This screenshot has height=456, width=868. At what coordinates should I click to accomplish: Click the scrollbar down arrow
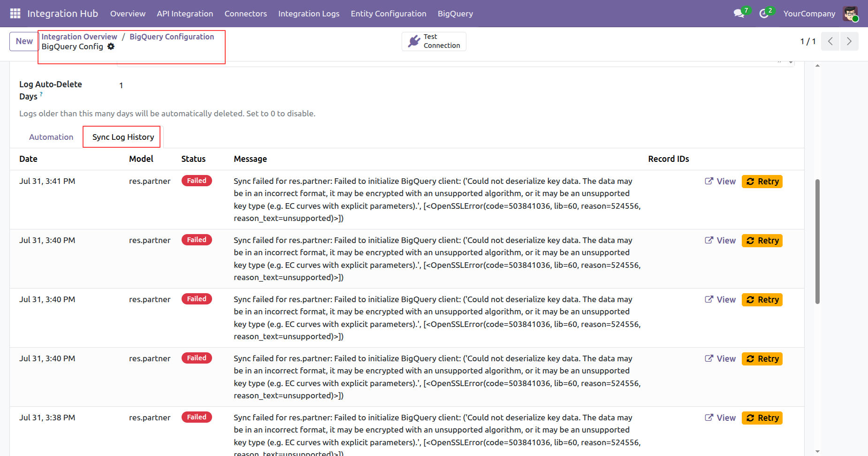pyautogui.click(x=817, y=452)
